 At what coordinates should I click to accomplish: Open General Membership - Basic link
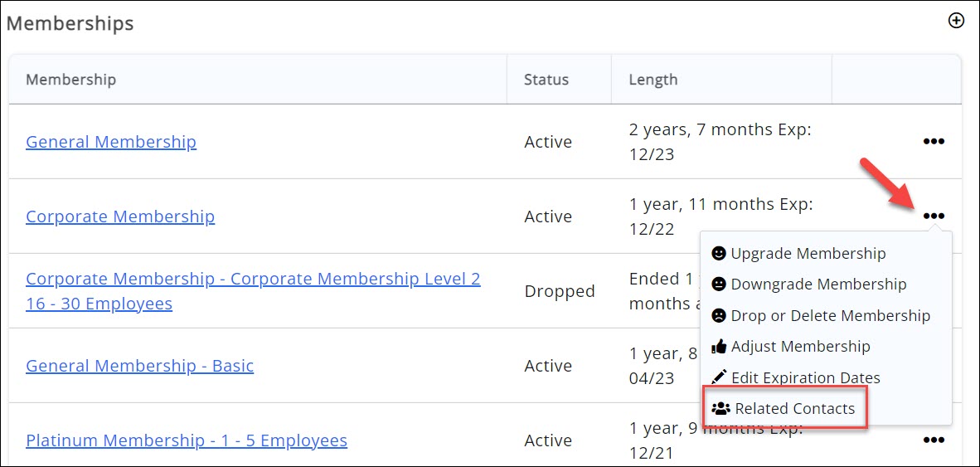(139, 366)
